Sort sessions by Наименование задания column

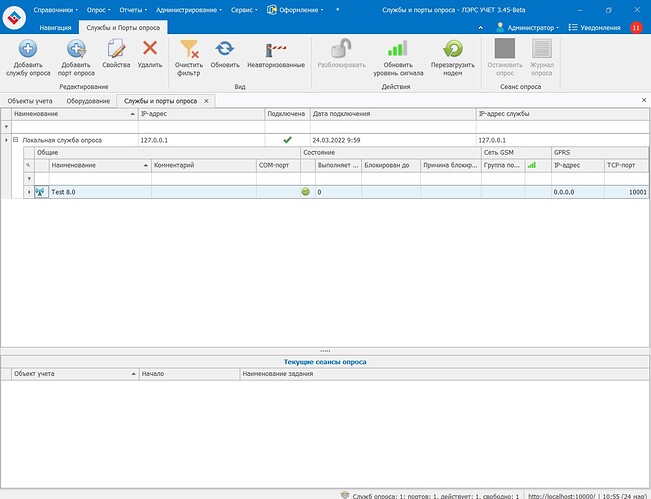click(x=444, y=374)
